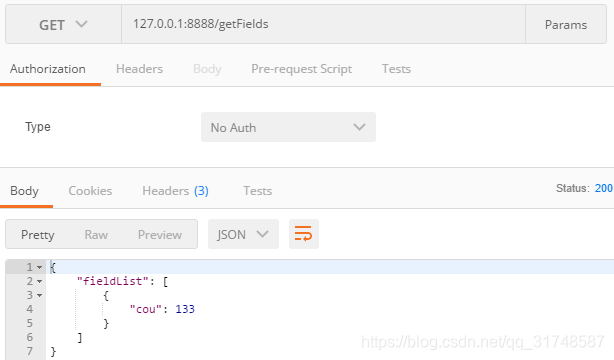Open the JSON format dropdown

[243, 234]
